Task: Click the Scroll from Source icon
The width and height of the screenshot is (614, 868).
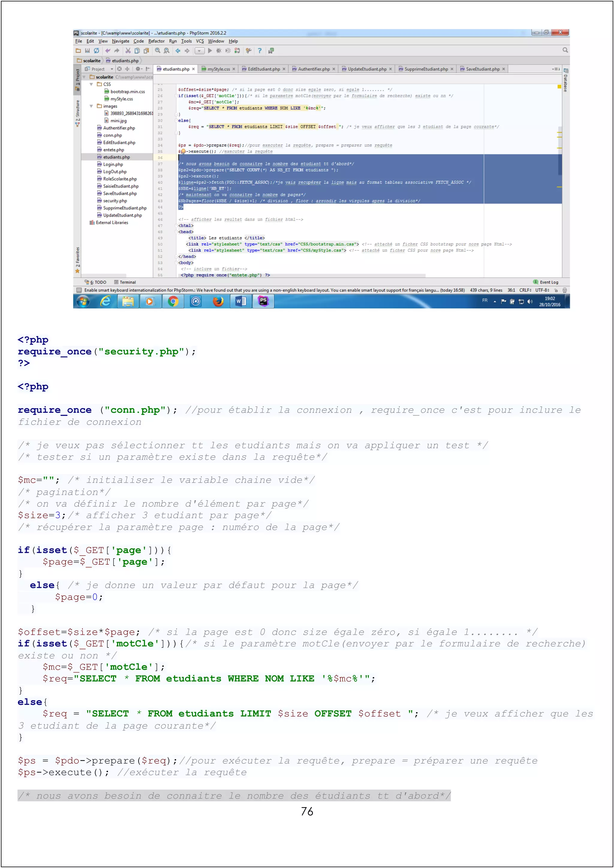Action: pyautogui.click(x=120, y=69)
